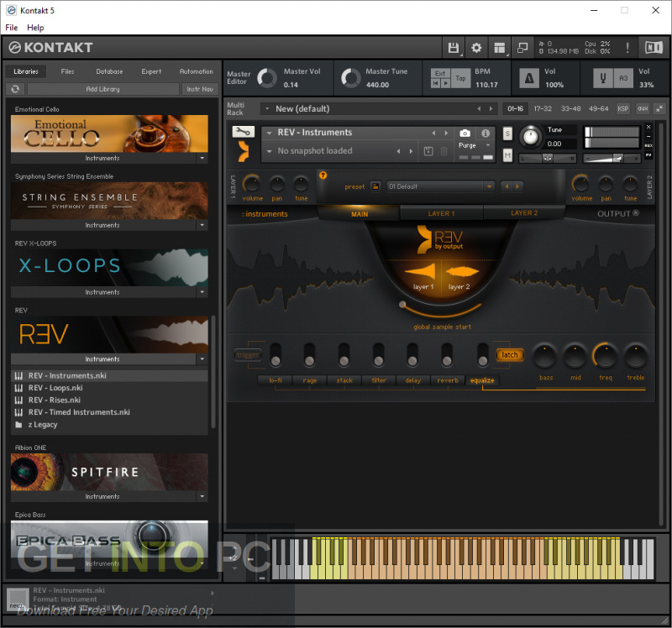
Task: Open the File menu
Action: (12, 28)
